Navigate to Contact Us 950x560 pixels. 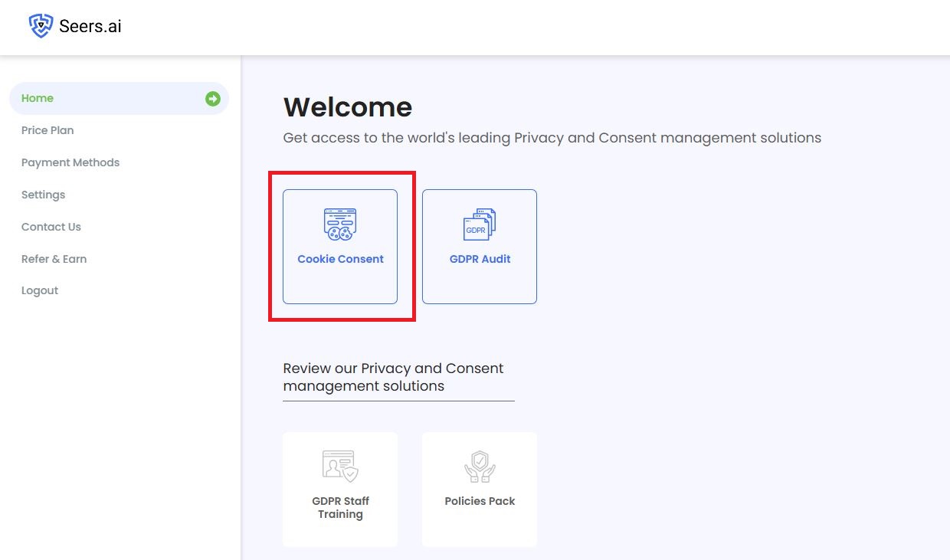(51, 227)
